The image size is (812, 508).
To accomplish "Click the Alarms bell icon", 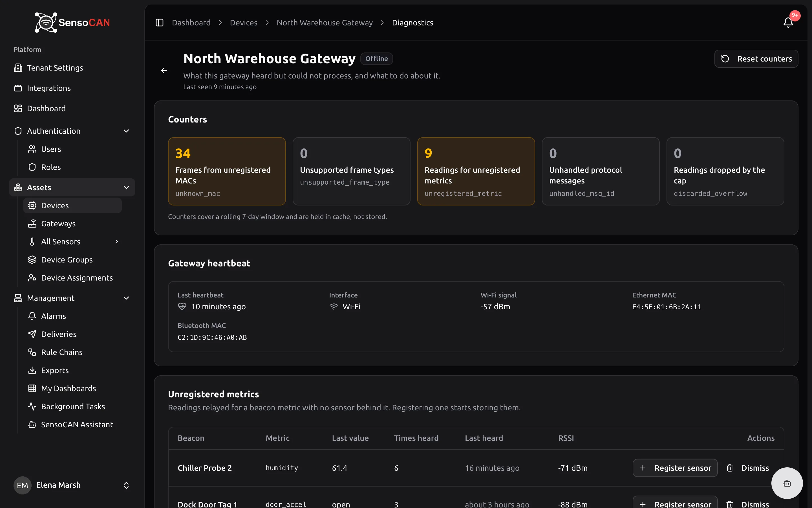I will click(x=32, y=316).
